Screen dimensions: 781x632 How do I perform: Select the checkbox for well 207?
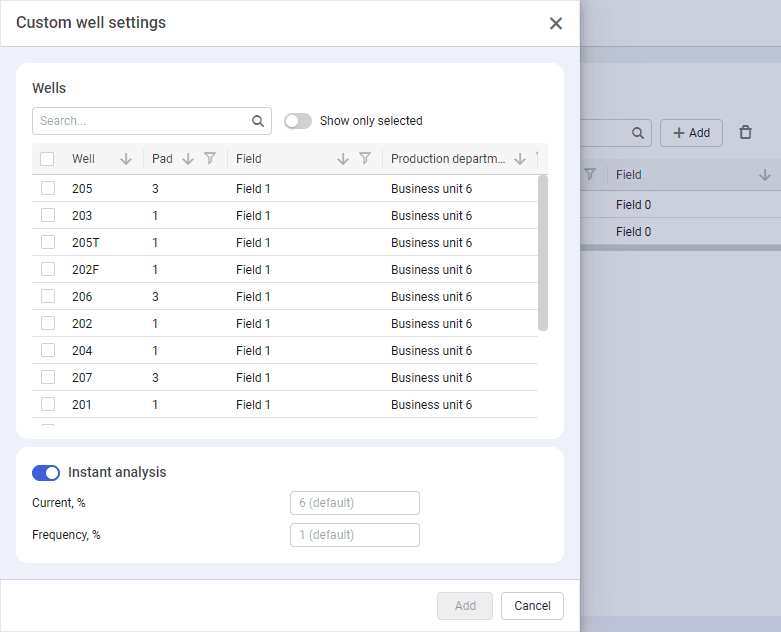tap(48, 377)
